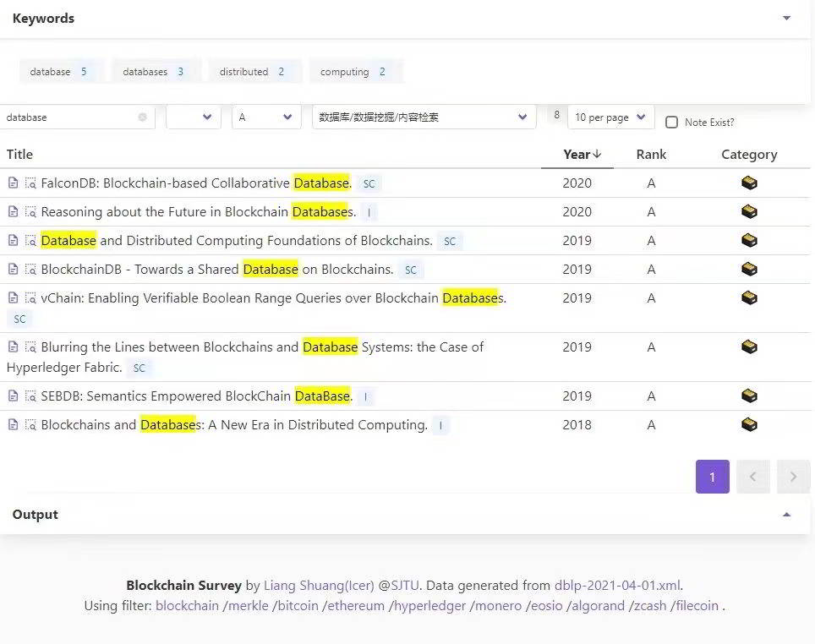Expand the Output panel
This screenshot has width=815, height=644.
(786, 515)
